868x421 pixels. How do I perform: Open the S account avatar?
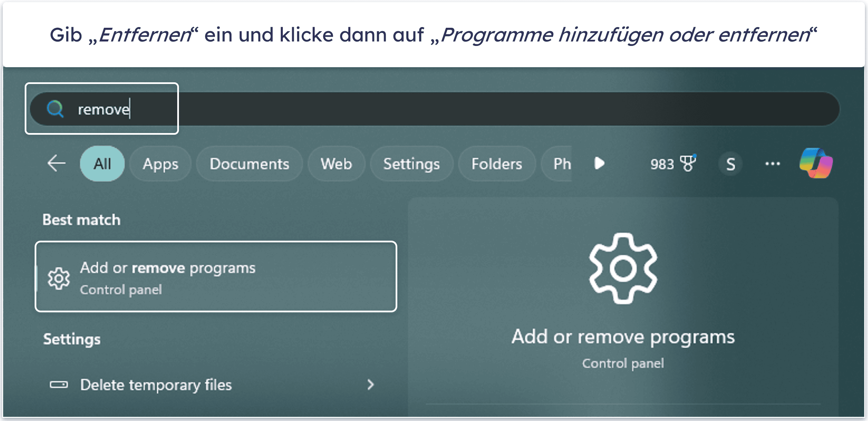coord(731,164)
